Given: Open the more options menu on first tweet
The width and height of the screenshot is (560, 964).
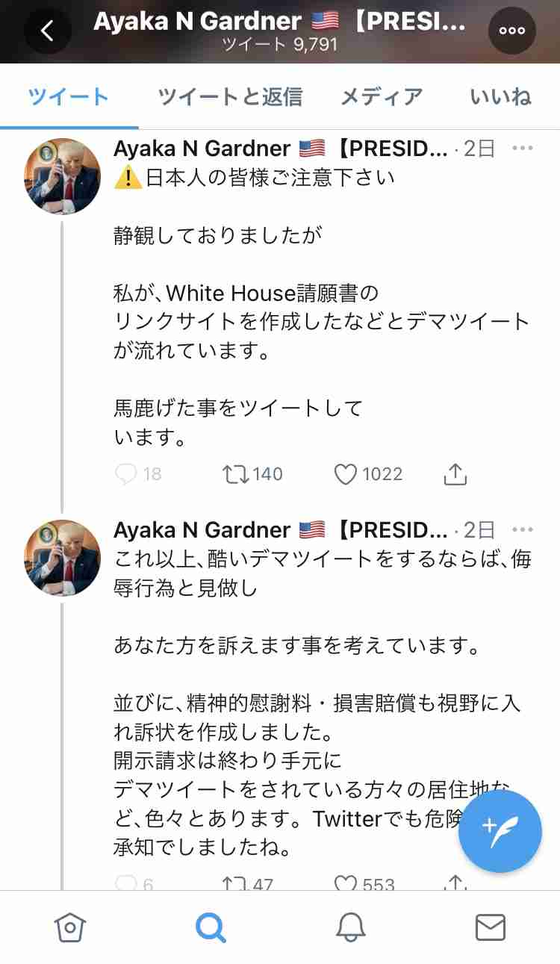Looking at the screenshot, I should click(x=522, y=149).
